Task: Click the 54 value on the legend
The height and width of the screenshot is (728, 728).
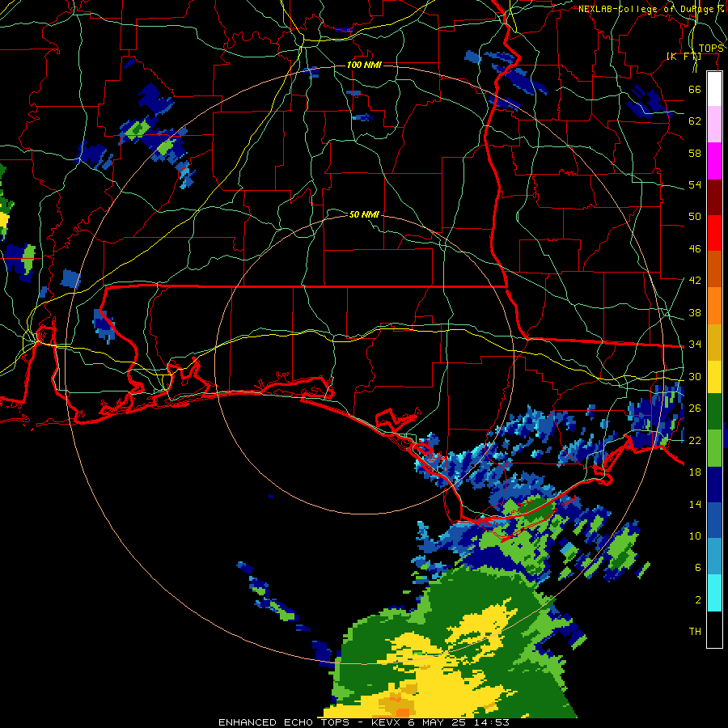Action: (695, 184)
